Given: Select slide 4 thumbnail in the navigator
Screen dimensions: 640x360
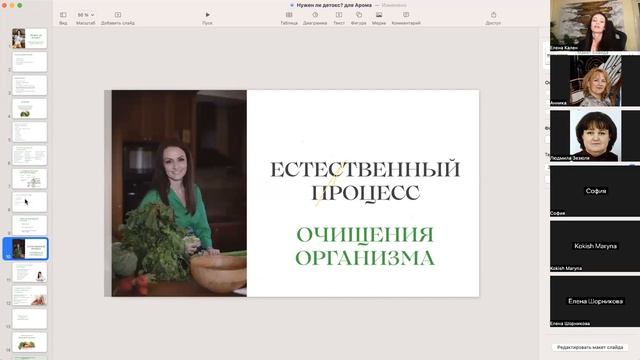Looking at the screenshot, I should point(29,108).
